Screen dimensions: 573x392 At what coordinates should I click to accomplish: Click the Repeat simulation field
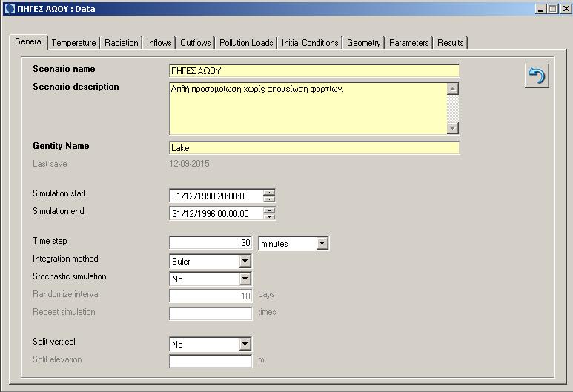pos(211,313)
